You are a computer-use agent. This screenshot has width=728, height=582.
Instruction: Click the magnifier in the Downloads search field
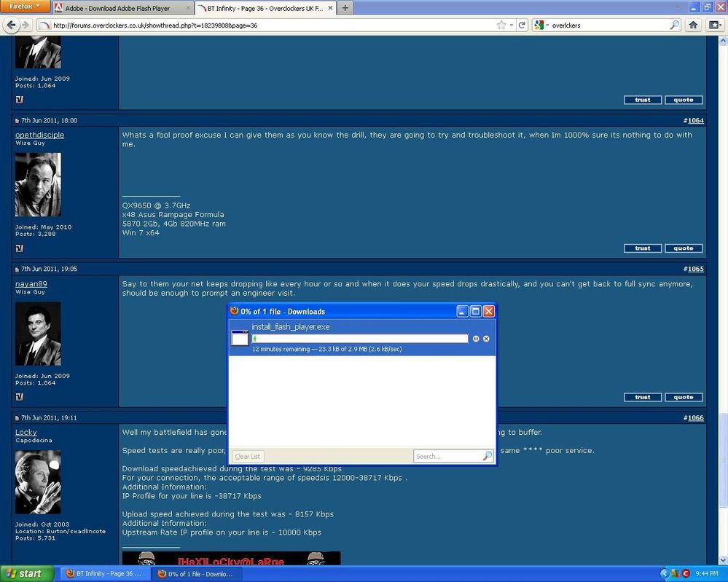487,456
